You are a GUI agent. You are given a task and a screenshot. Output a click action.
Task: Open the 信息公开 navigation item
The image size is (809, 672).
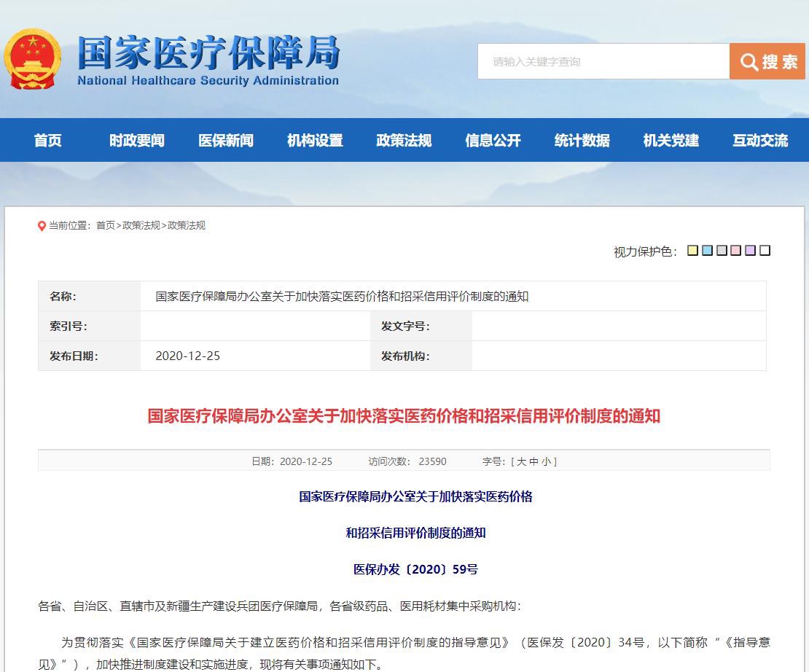tap(493, 140)
